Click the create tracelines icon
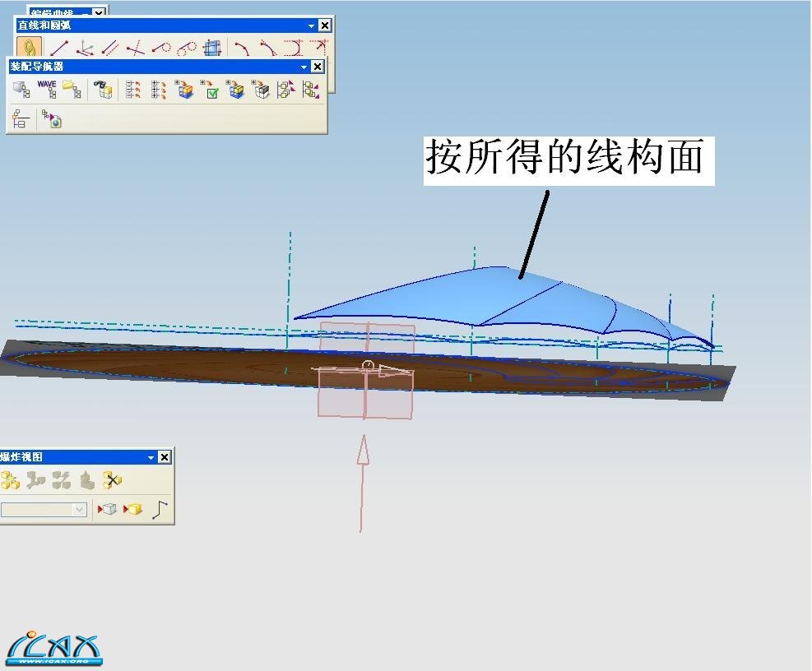 [160, 510]
